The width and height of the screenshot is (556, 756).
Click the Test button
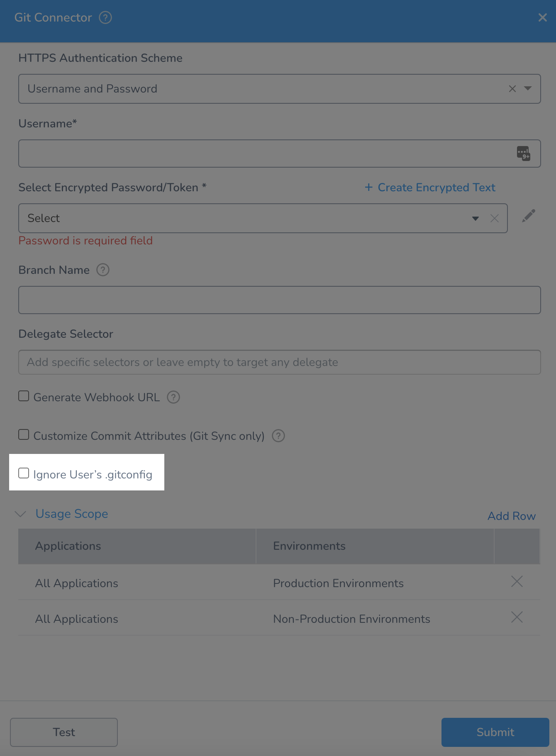(64, 732)
